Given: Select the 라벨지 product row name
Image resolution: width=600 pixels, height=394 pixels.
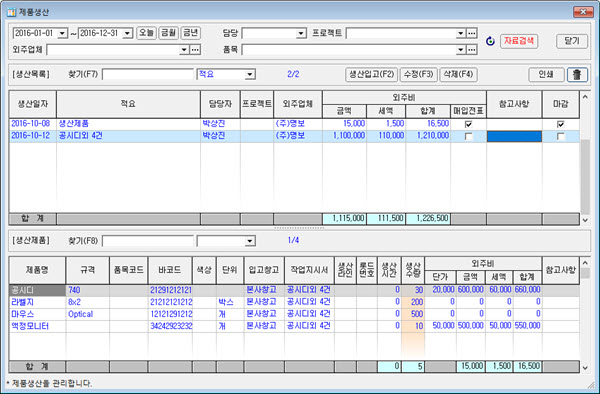Looking at the screenshot, I should pyautogui.click(x=37, y=302).
